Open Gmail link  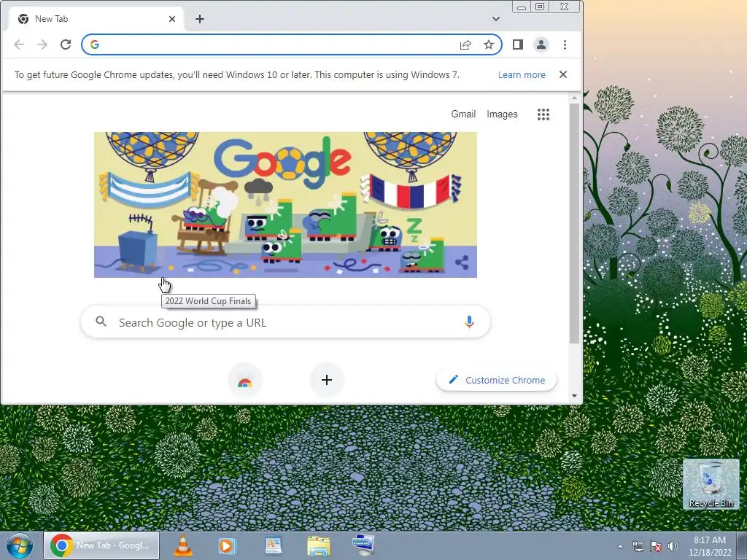click(x=463, y=114)
